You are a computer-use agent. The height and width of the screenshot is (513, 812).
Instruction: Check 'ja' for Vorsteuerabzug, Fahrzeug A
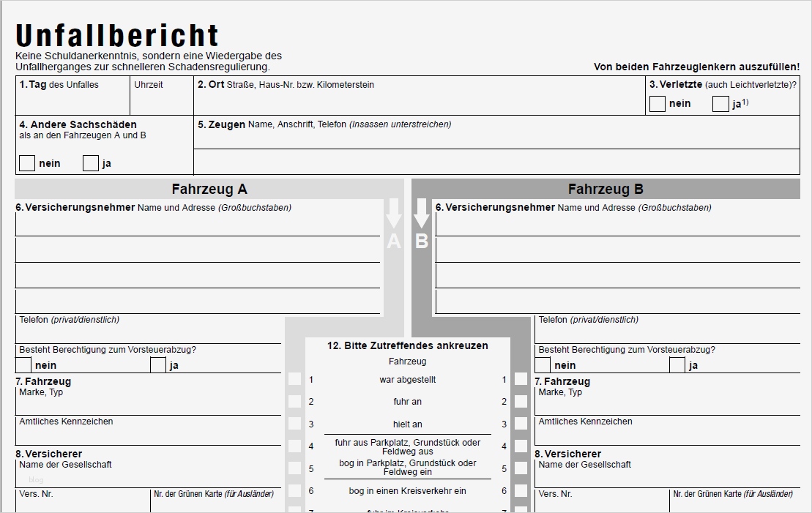tap(158, 365)
